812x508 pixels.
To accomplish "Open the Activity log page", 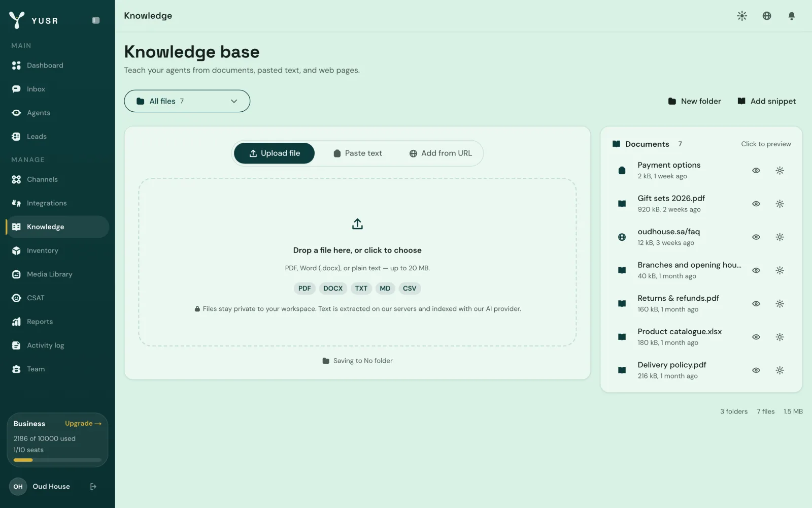I will tap(57, 345).
